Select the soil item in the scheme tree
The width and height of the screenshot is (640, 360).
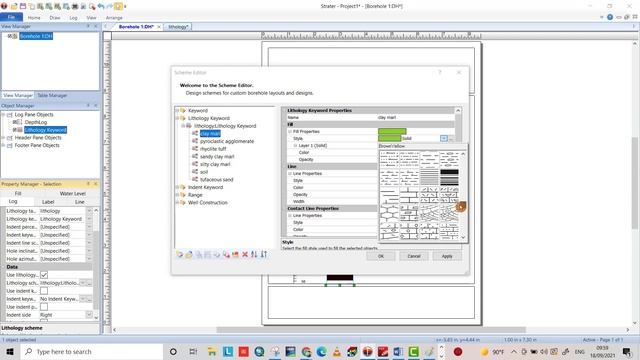point(204,172)
